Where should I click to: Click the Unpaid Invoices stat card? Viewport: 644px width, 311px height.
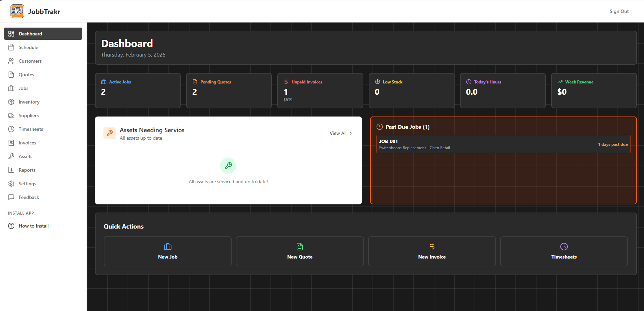320,90
